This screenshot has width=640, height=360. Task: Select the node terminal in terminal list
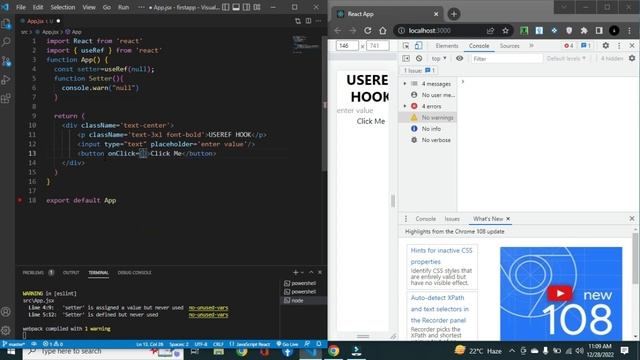point(304,300)
